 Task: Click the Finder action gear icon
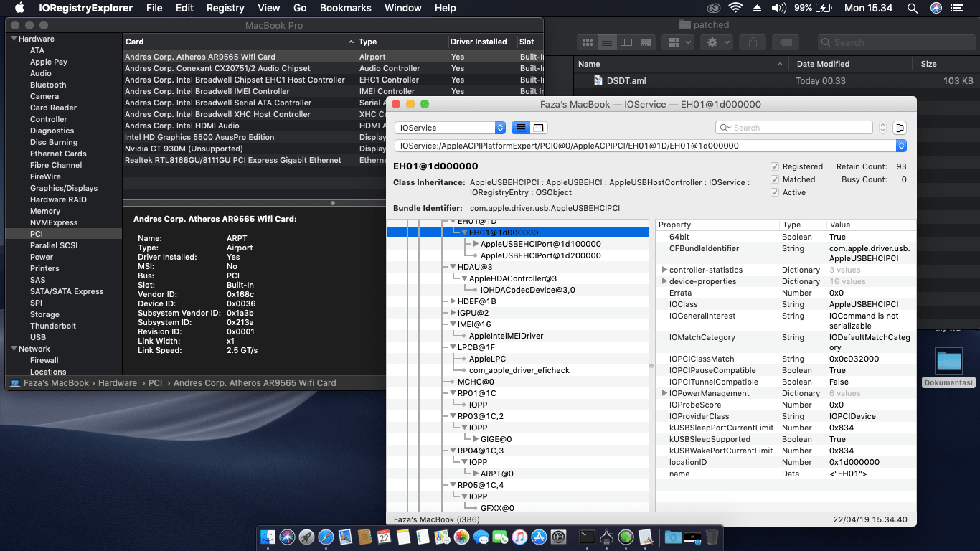tap(717, 42)
